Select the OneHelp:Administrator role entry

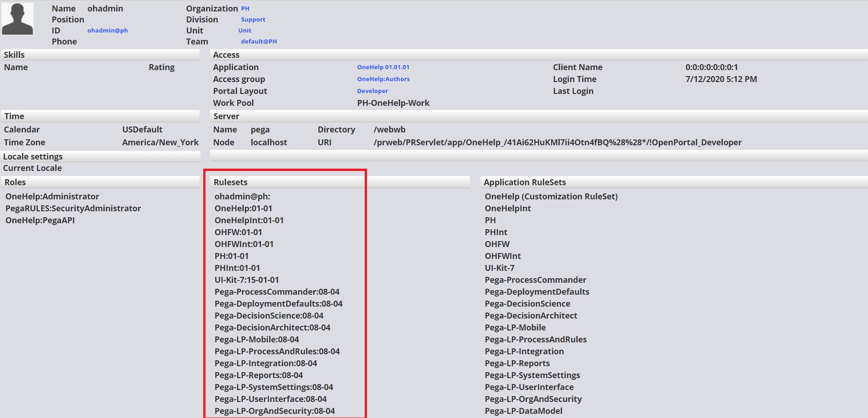(x=52, y=196)
